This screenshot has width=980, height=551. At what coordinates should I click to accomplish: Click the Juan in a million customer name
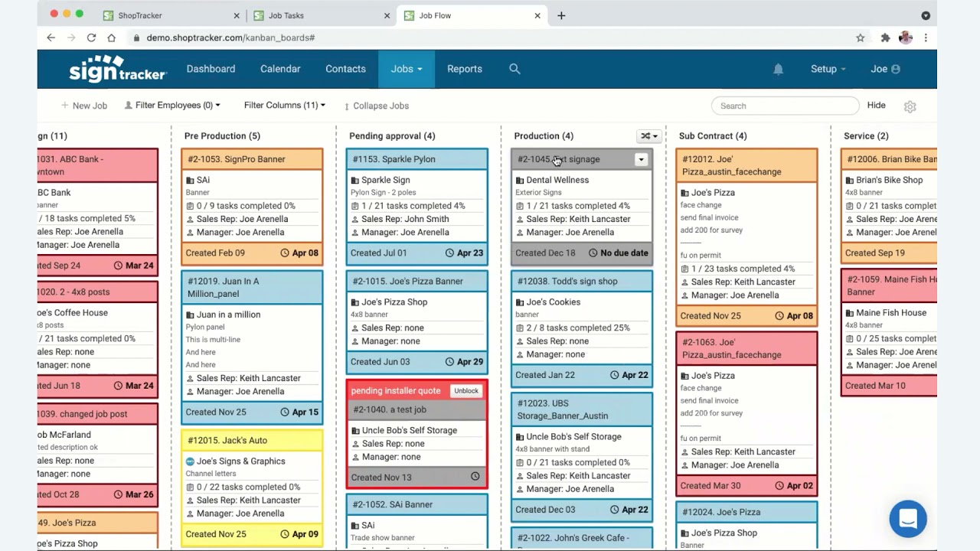click(228, 315)
